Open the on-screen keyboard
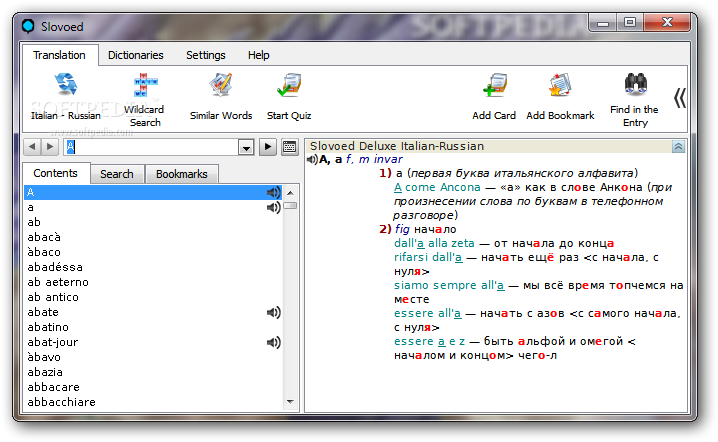 pyautogui.click(x=289, y=147)
